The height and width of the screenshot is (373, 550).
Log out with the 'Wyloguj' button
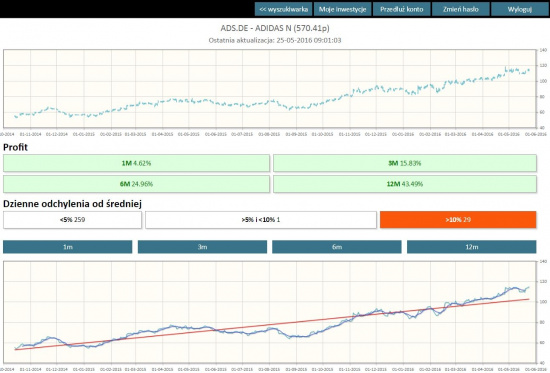tap(520, 9)
